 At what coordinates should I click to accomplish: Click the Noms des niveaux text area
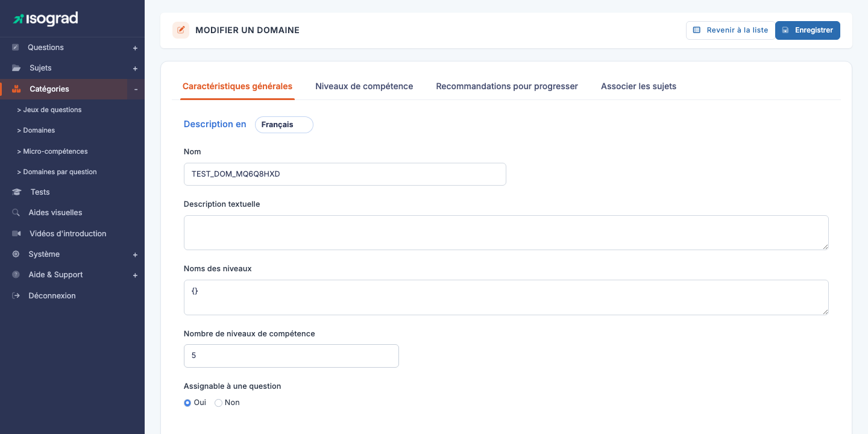point(506,297)
